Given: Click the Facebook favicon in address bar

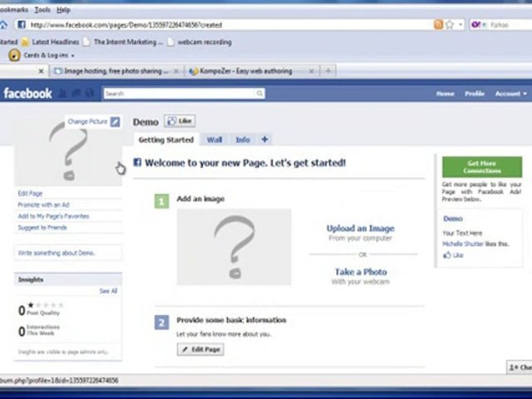Looking at the screenshot, I should 22,24.
